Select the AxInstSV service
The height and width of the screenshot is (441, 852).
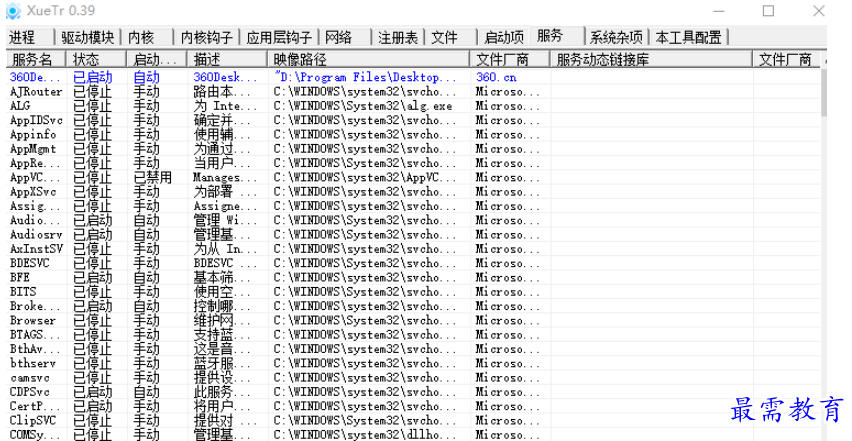(x=36, y=249)
